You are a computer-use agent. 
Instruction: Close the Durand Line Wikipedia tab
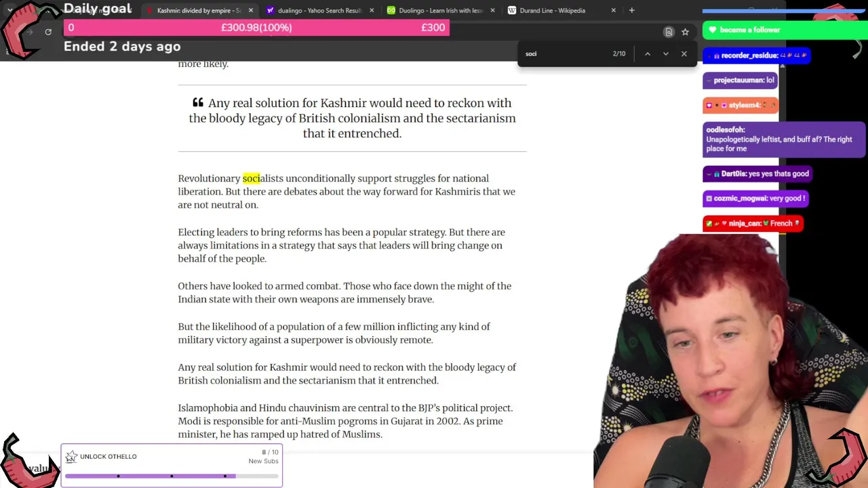point(613,10)
